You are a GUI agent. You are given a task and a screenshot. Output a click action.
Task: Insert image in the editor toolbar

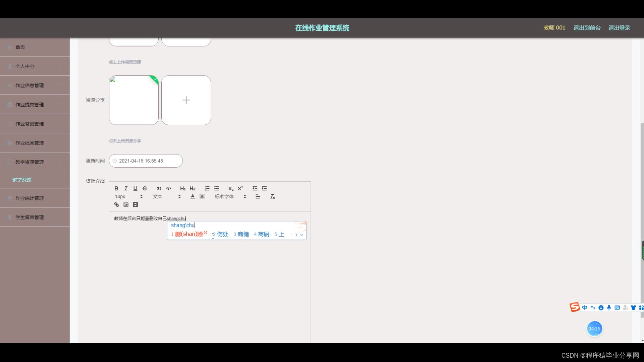click(126, 204)
